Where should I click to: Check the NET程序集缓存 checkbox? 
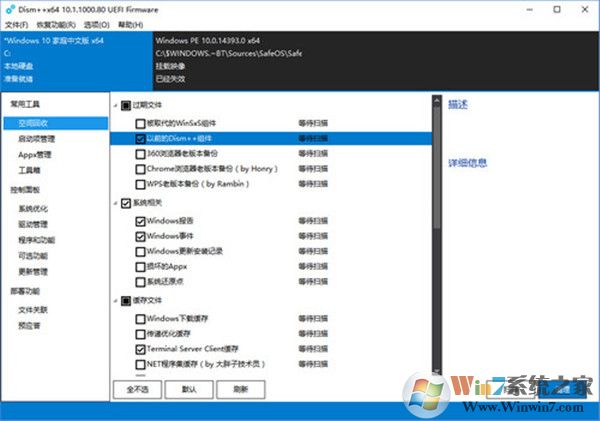(140, 364)
